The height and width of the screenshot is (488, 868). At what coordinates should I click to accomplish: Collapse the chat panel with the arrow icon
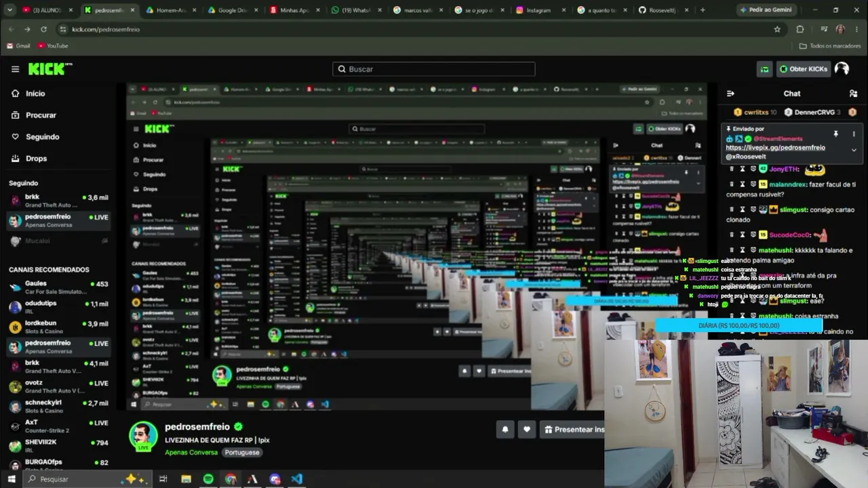(730, 94)
